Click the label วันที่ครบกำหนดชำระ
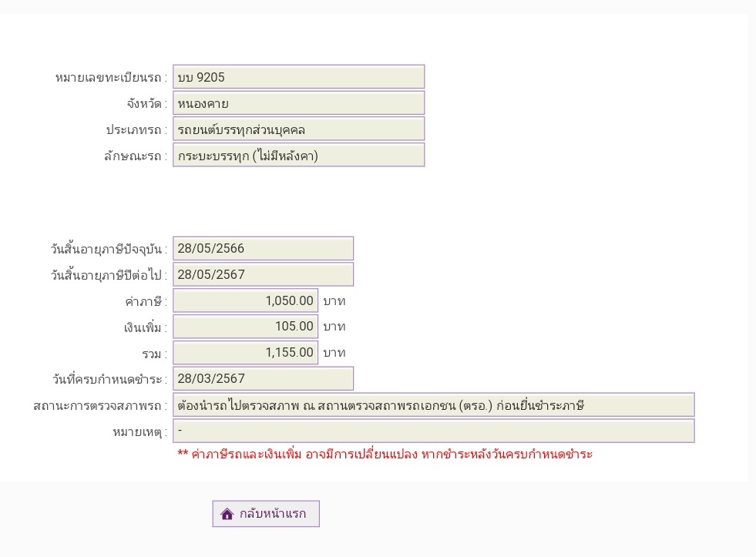Image resolution: width=756 pixels, height=557 pixels. (110, 379)
